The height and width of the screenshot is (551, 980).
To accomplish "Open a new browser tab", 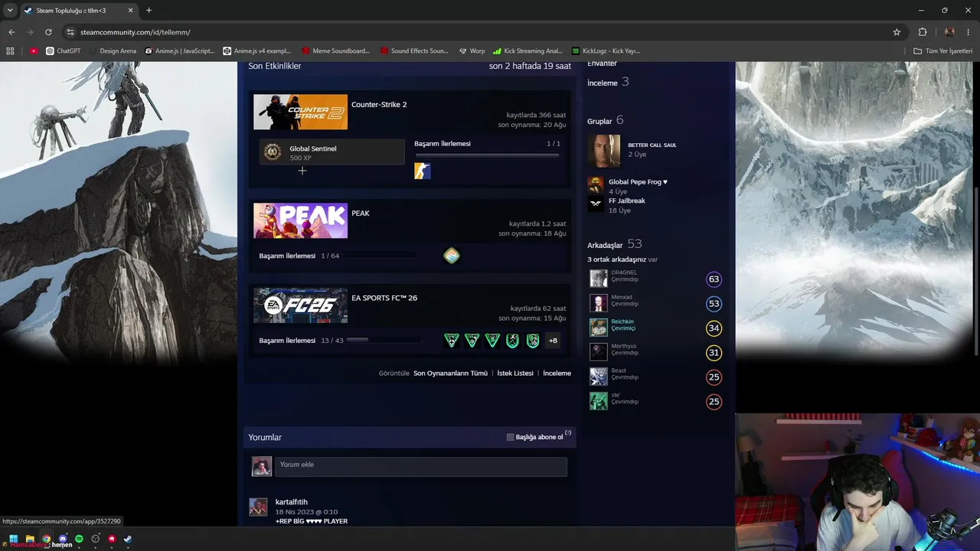I will click(149, 11).
